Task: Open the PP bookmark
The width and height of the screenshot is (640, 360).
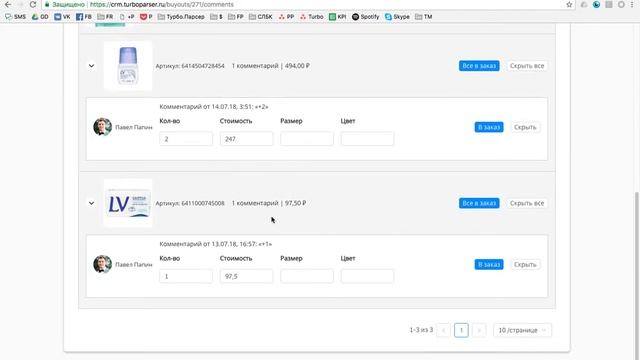Action: pos(286,17)
